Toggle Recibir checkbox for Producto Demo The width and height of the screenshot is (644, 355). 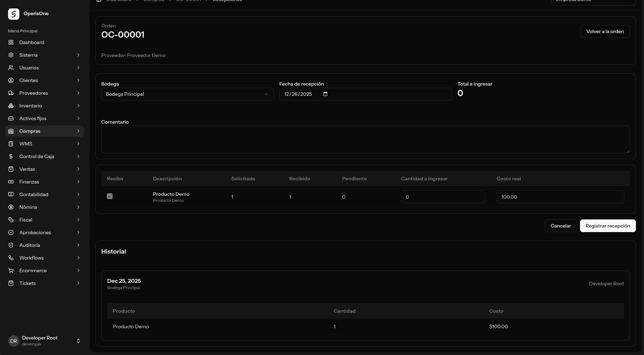tap(110, 196)
